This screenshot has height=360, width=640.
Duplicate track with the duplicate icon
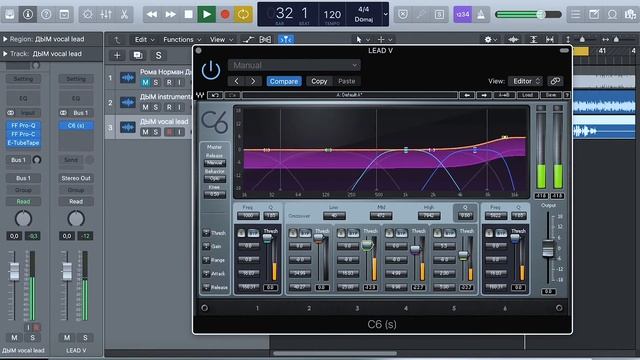[138, 56]
